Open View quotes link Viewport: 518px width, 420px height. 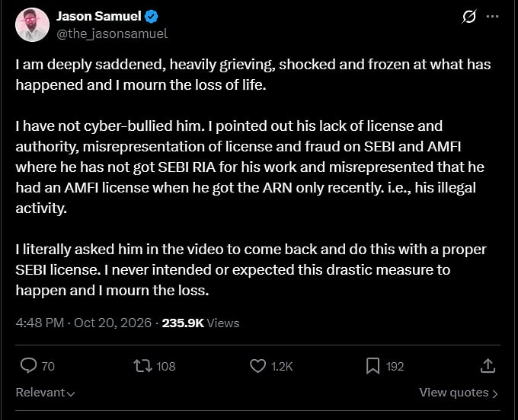pos(459,393)
